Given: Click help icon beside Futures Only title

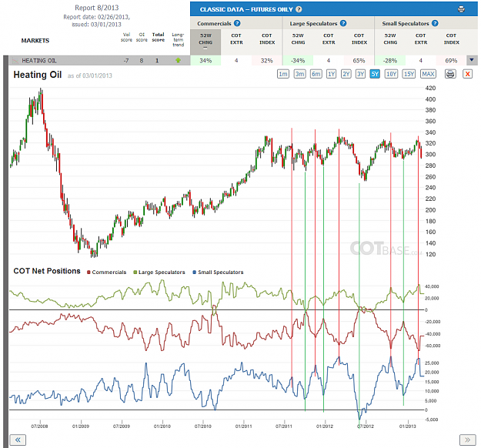Looking at the screenshot, I should (x=299, y=9).
